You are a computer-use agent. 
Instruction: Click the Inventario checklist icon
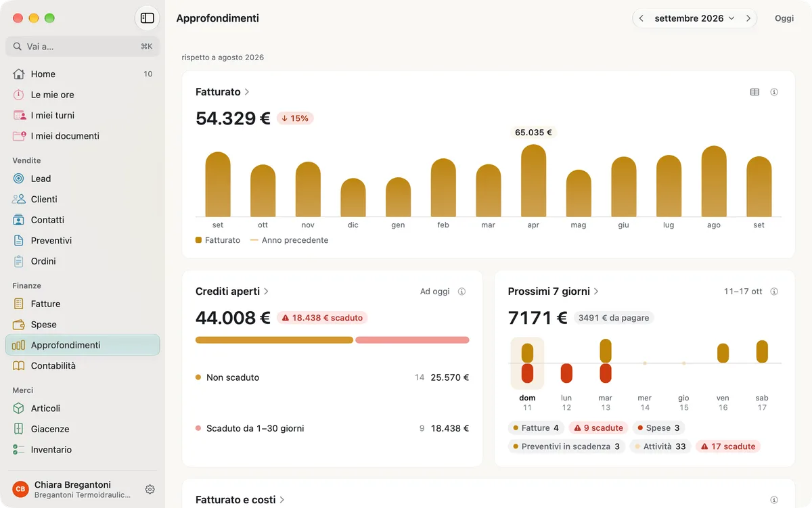tap(19, 449)
